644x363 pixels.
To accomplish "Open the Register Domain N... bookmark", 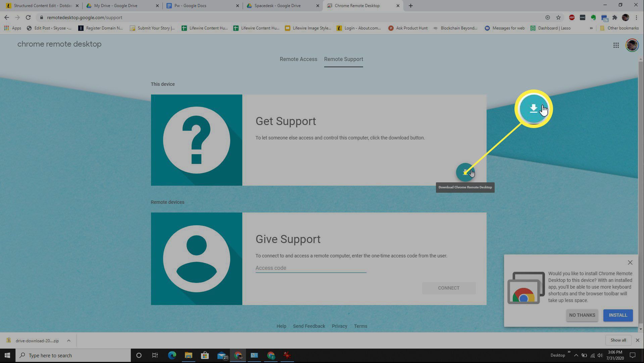I will point(100,28).
